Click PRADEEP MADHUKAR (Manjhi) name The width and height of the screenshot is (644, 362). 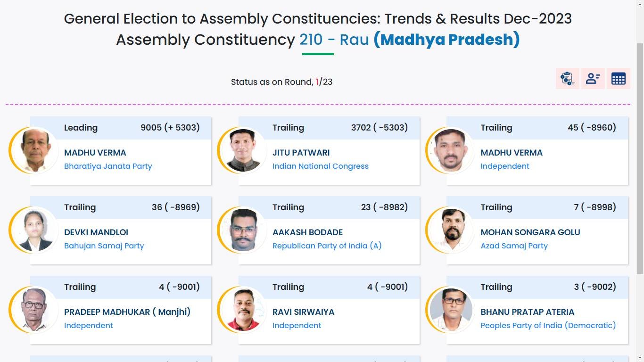coord(127,312)
